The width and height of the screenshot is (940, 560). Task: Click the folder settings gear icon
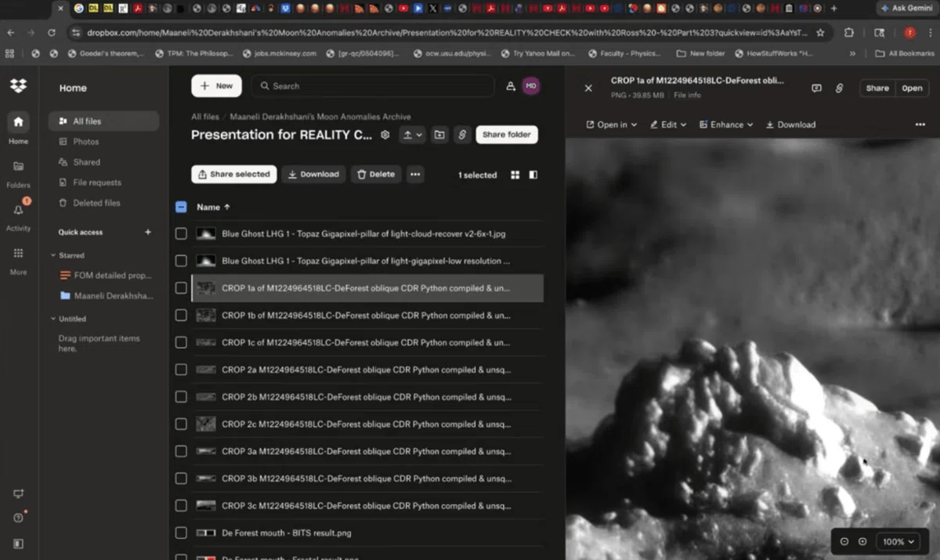385,135
